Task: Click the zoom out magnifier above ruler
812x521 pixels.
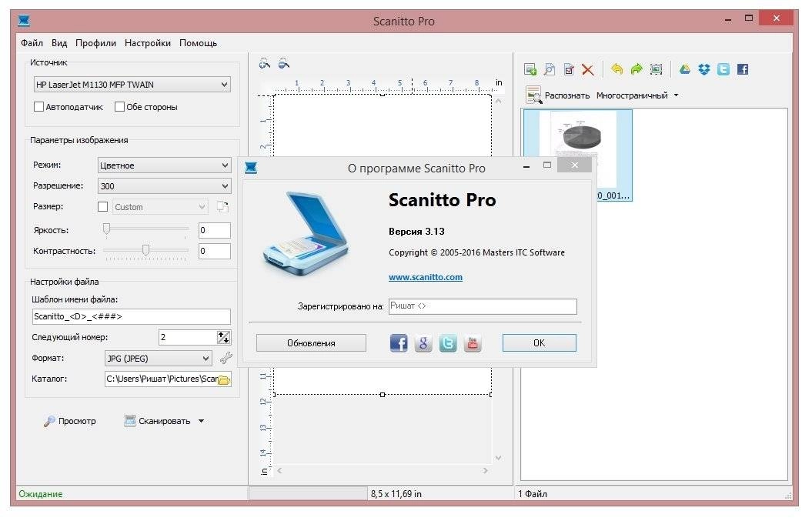Action: 284,64
